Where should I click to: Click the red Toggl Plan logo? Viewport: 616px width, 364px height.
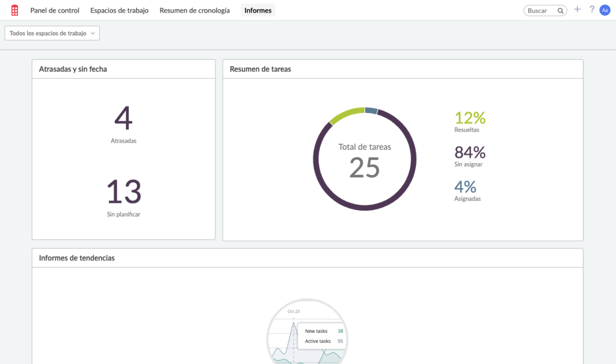click(14, 10)
